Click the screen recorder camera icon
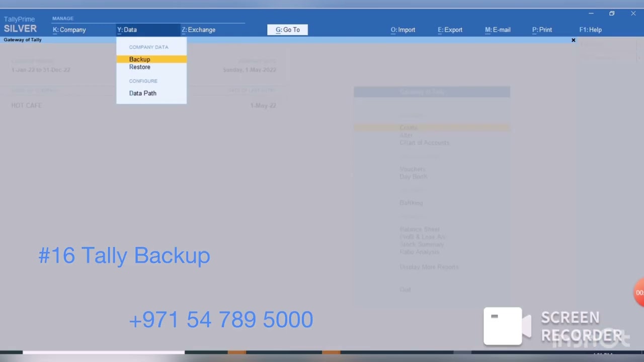Viewport: 644px width, 362px height. coord(507,326)
